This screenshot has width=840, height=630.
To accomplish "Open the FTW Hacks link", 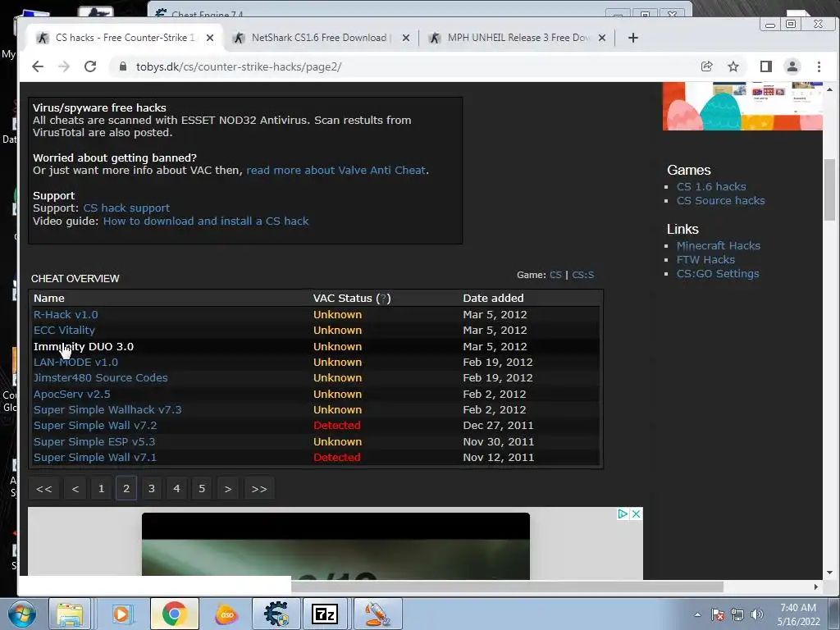I will pos(705,259).
